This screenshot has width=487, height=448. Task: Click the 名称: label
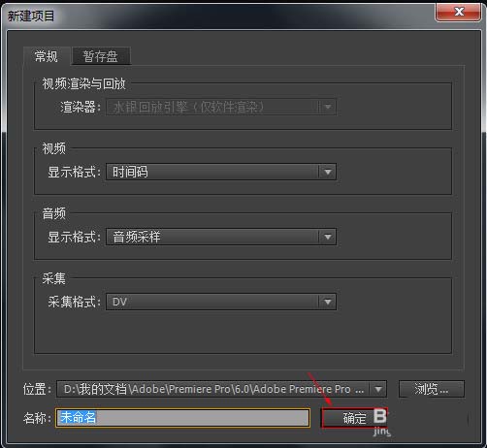[x=37, y=418]
